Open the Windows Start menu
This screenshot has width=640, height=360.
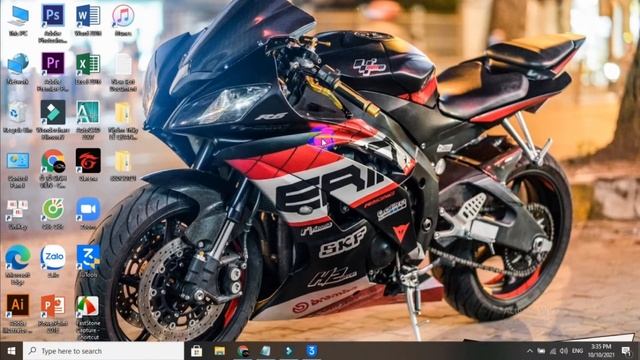pyautogui.click(x=11, y=351)
